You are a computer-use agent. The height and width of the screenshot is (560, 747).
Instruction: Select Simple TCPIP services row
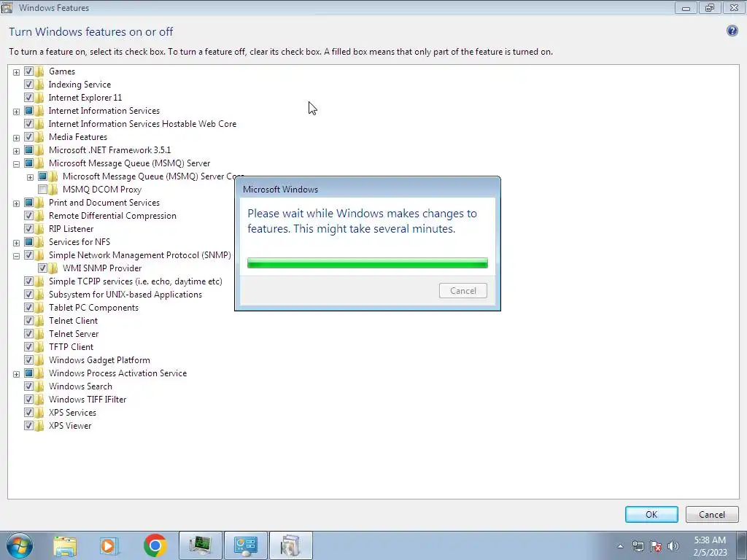[135, 281]
